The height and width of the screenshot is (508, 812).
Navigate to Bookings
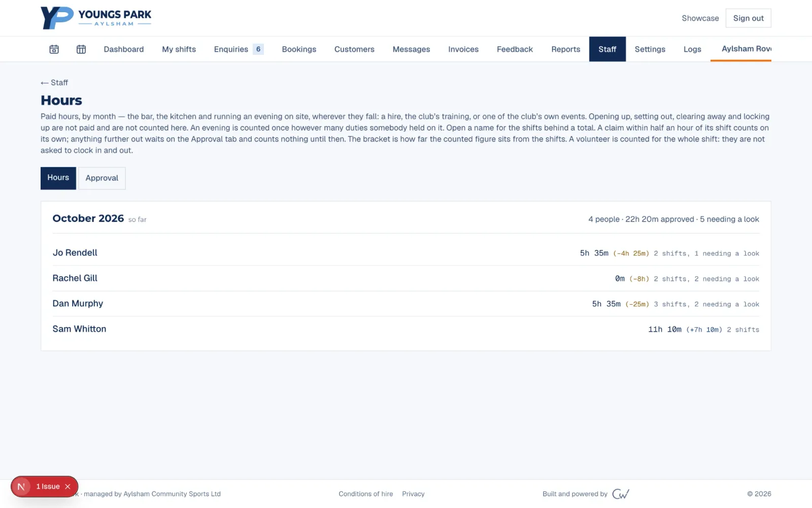pyautogui.click(x=299, y=49)
